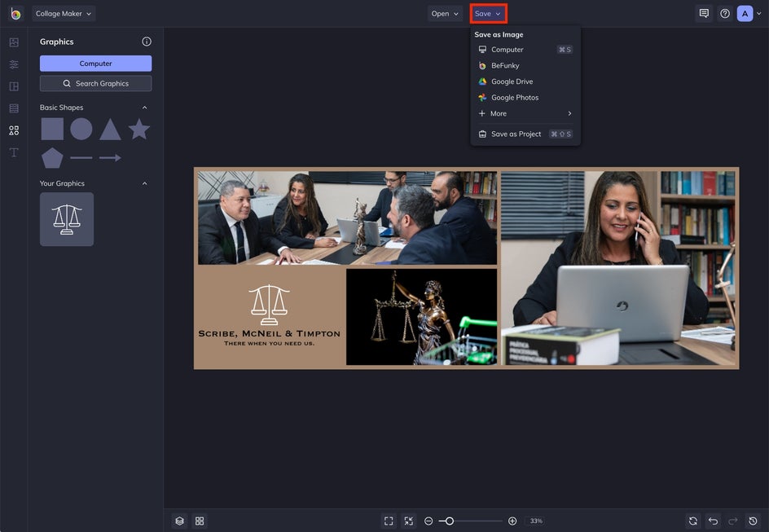Save image to BeFunky
The width and height of the screenshot is (769, 532).
[525, 66]
